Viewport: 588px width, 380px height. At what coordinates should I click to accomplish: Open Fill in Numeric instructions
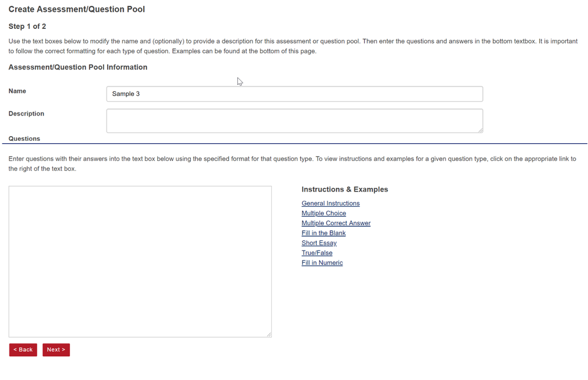pos(322,263)
